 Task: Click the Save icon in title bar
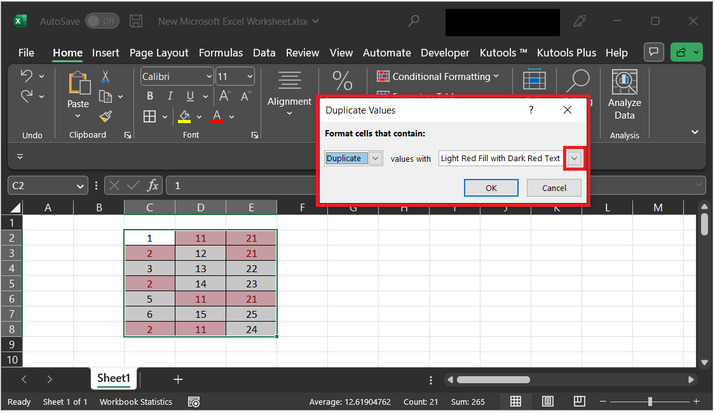(136, 21)
